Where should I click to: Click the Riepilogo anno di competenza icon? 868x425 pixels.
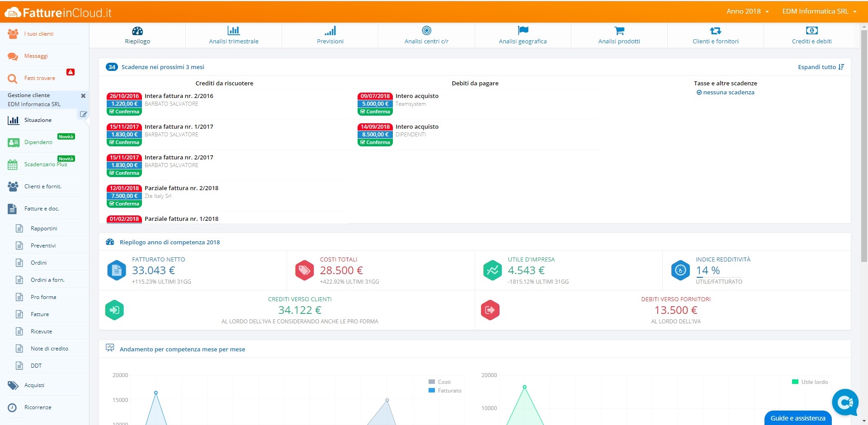tap(110, 242)
